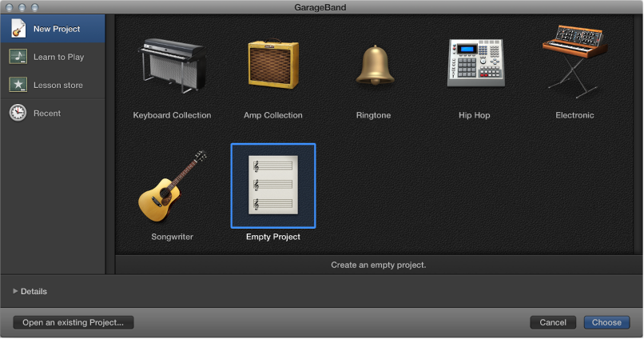Choose the Electronic synthesizer icon
Image resolution: width=644 pixels, height=339 pixels.
click(x=574, y=62)
